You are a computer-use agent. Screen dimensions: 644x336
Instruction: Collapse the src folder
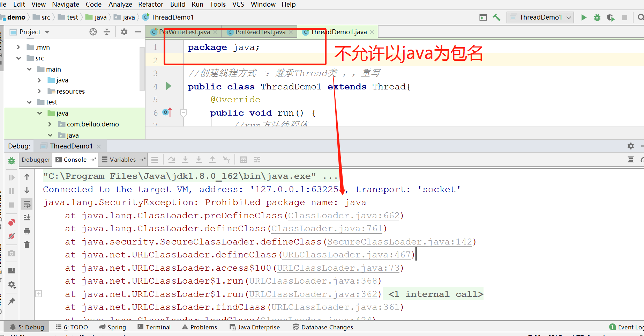pos(18,58)
